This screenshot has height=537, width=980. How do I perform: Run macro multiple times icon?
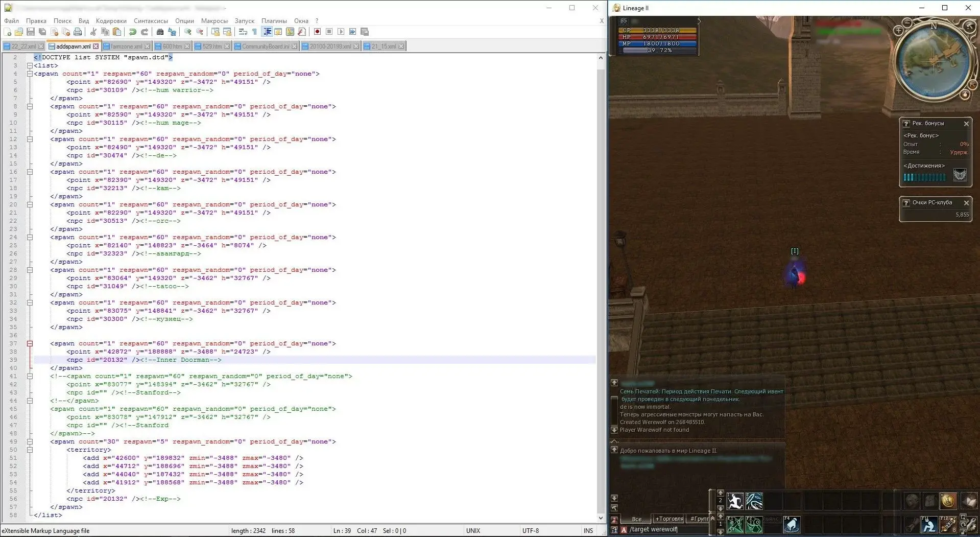click(352, 32)
